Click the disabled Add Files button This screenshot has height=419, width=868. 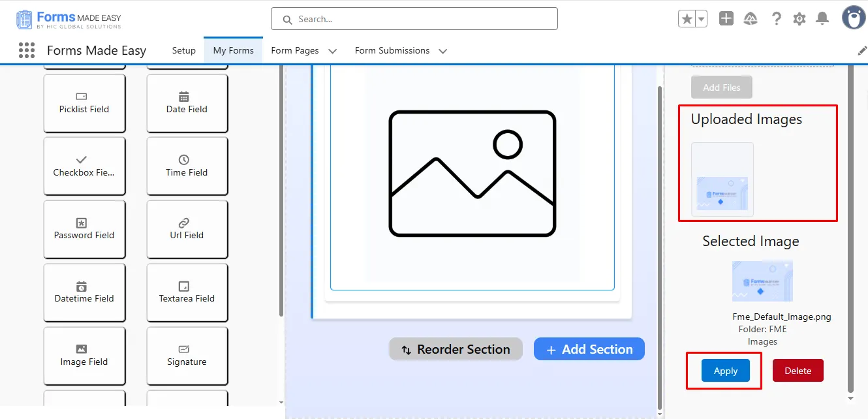tap(722, 87)
